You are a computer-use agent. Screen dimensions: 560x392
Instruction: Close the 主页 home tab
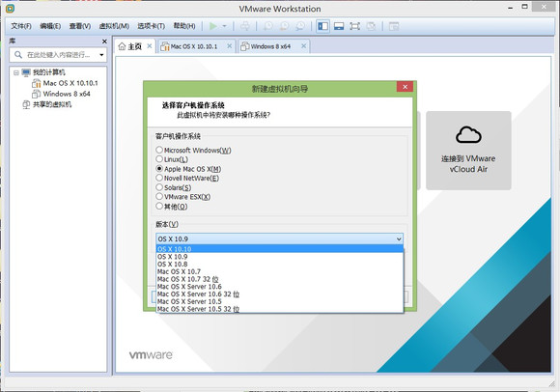150,46
